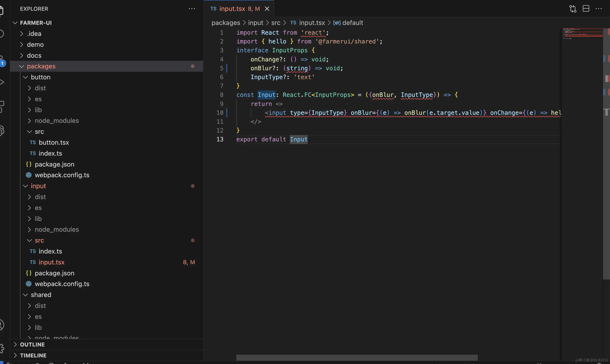Close the input.tsx editor tab
The image size is (610, 364).
click(267, 9)
